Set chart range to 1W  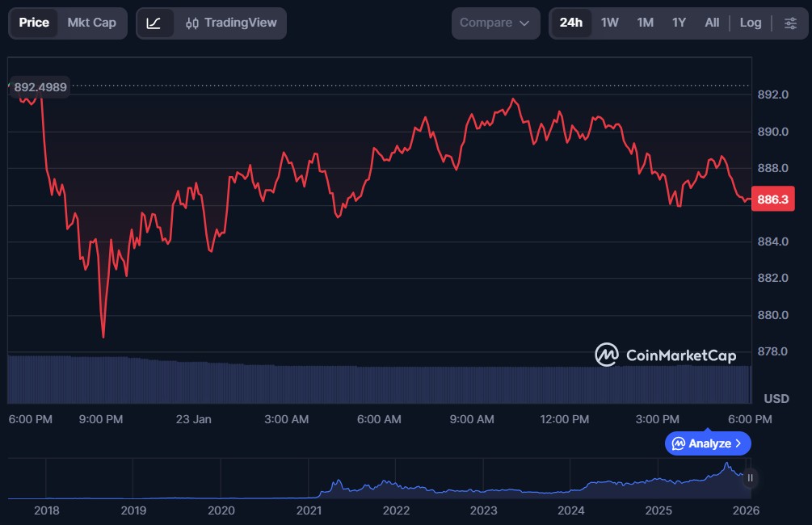click(x=610, y=23)
